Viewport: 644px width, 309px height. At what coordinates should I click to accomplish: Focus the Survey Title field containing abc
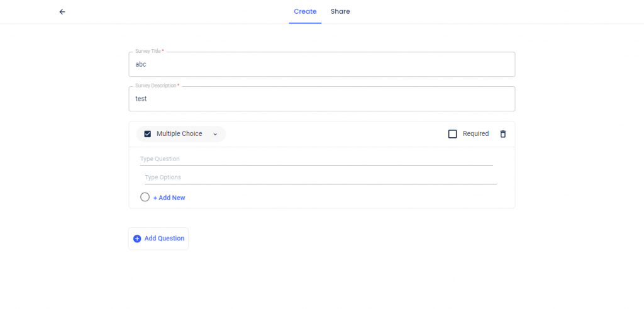point(322,65)
